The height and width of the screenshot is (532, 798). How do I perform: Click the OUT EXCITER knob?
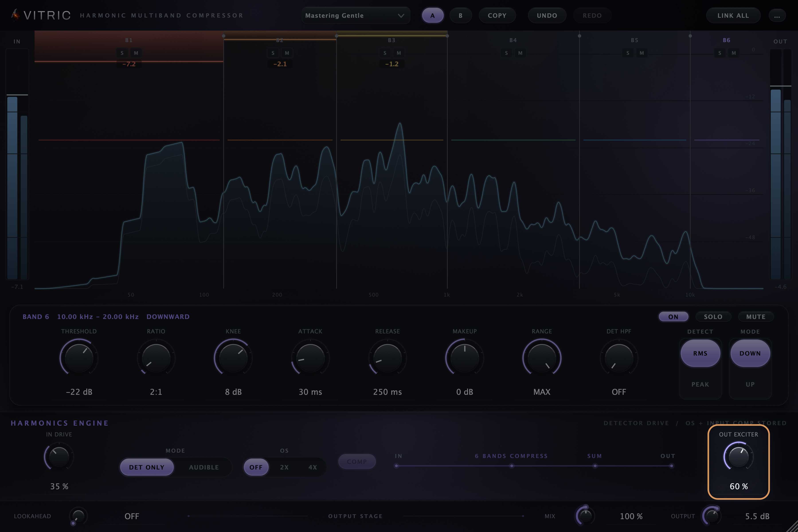(x=739, y=456)
